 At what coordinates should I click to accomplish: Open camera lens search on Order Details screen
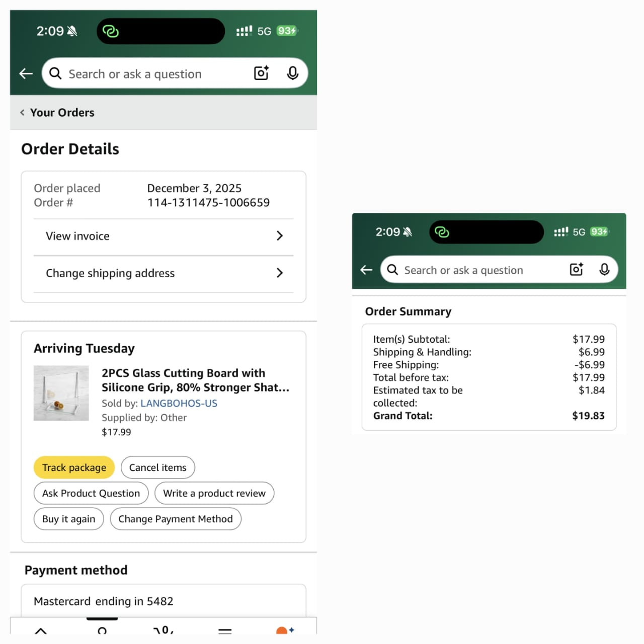pyautogui.click(x=261, y=73)
